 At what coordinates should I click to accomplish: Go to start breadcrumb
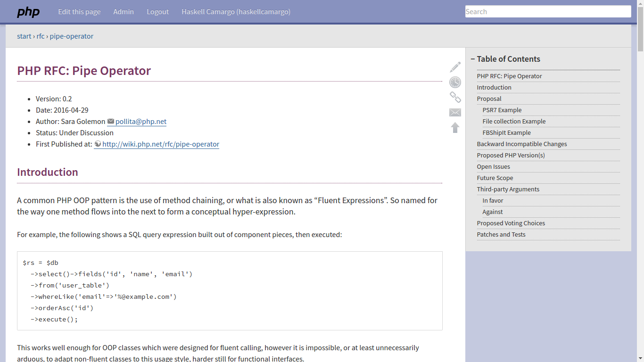click(24, 36)
